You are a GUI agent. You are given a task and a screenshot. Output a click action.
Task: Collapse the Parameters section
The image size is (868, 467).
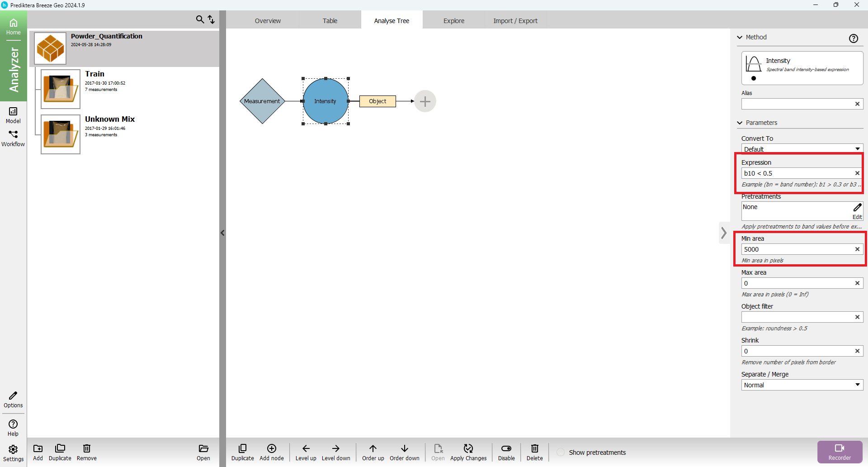click(740, 123)
